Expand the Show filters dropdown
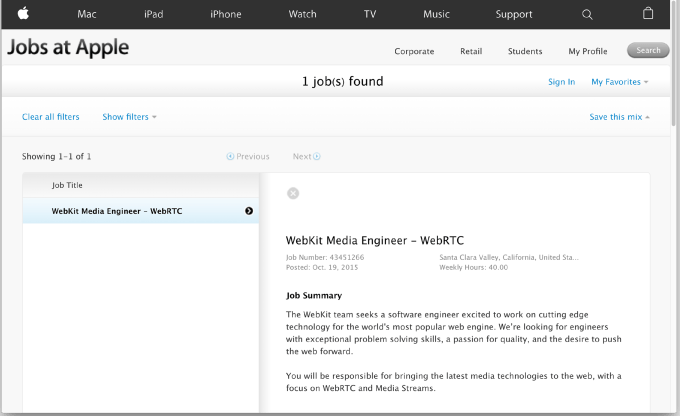Viewport: 680px width, 416px height. click(x=129, y=117)
